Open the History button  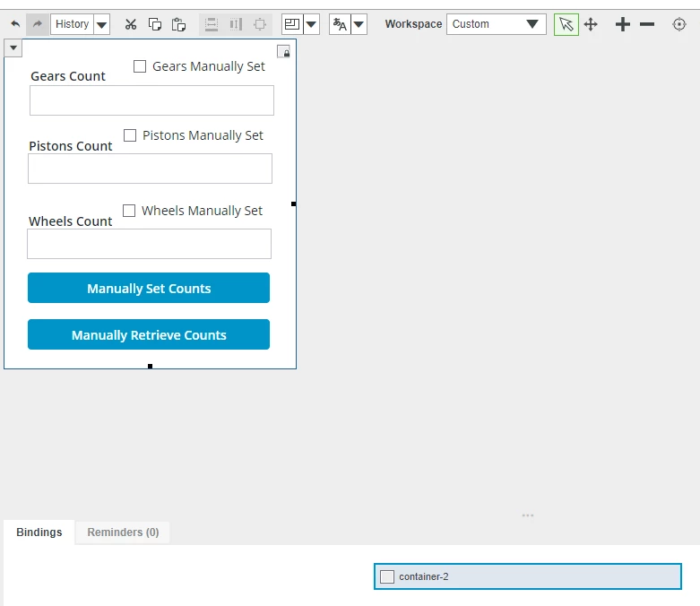pyautogui.click(x=72, y=23)
